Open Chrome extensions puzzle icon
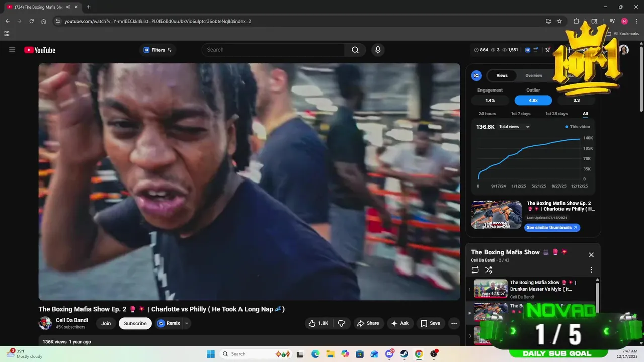Image resolution: width=644 pixels, height=362 pixels. pyautogui.click(x=577, y=21)
